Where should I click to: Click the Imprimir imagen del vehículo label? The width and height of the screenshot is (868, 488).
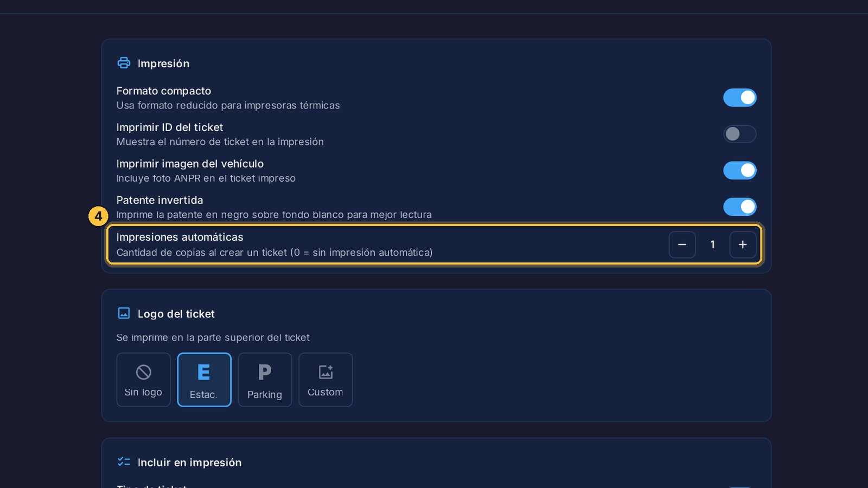tap(190, 164)
